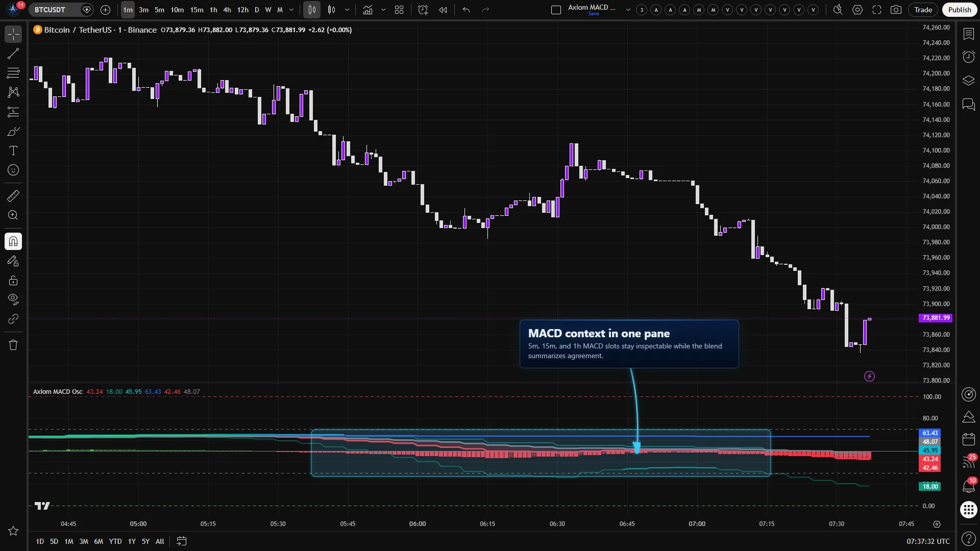Viewport: 980px width, 551px height.
Task: Open the chart patterns tool group
Action: [x=13, y=92]
